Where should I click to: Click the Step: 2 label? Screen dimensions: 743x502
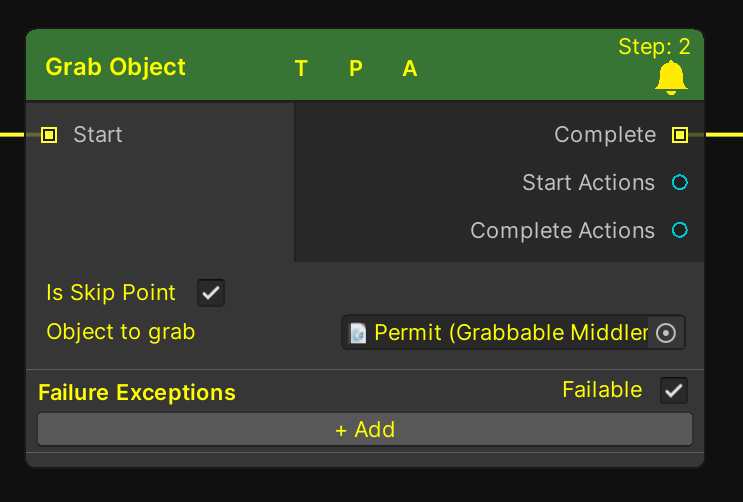[654, 46]
